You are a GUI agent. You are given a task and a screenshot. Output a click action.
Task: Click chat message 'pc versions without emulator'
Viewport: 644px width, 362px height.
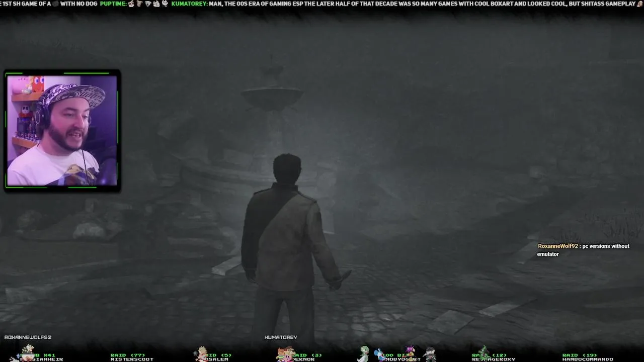[583, 250]
